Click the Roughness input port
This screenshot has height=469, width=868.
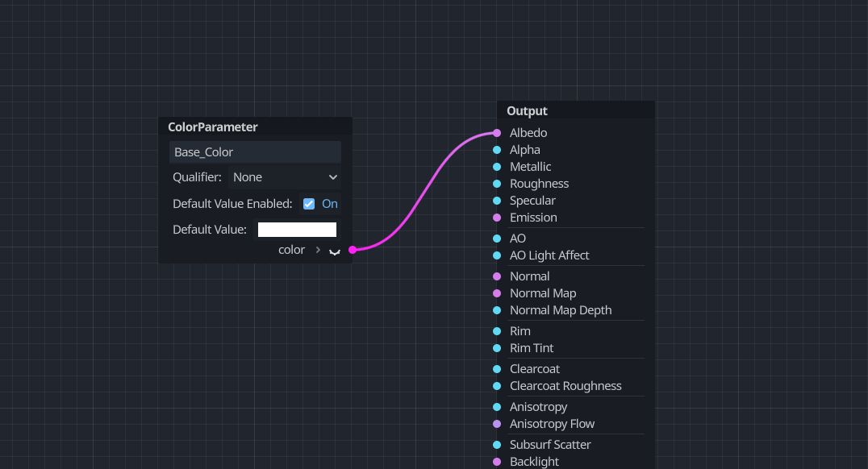[x=497, y=184]
